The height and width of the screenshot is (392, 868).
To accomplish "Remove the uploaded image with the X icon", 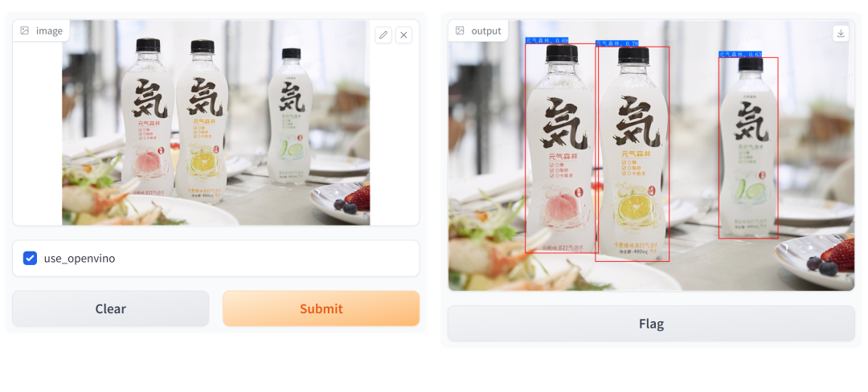I will (403, 35).
